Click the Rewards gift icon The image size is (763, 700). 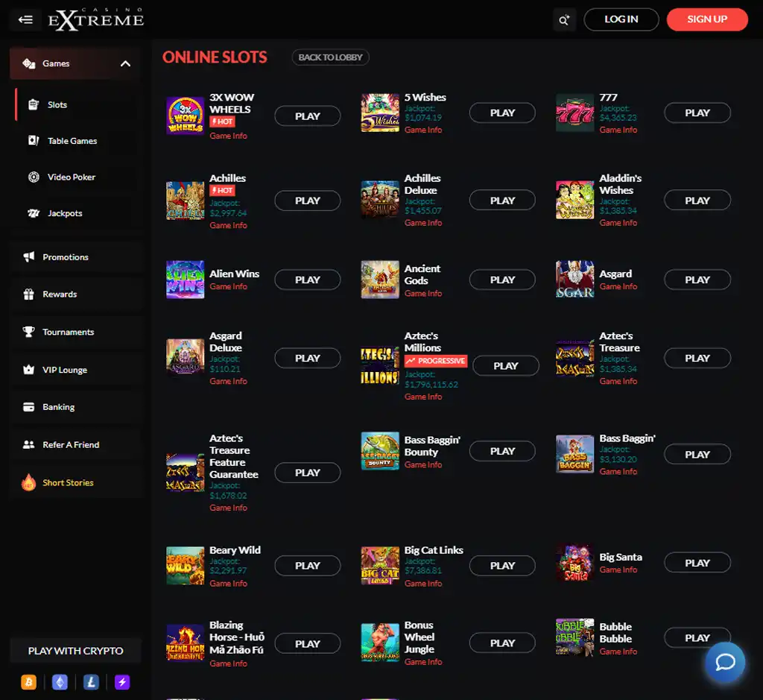pos(29,294)
